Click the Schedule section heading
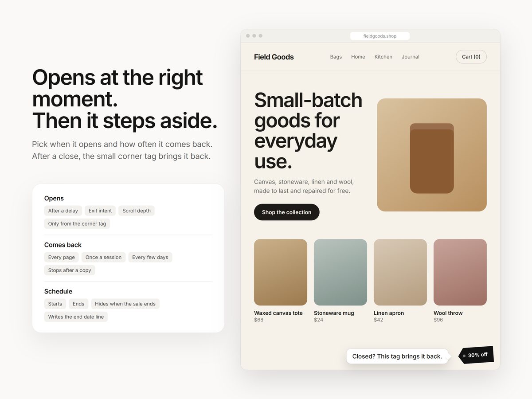Viewport: 532px width, 399px height. point(58,291)
